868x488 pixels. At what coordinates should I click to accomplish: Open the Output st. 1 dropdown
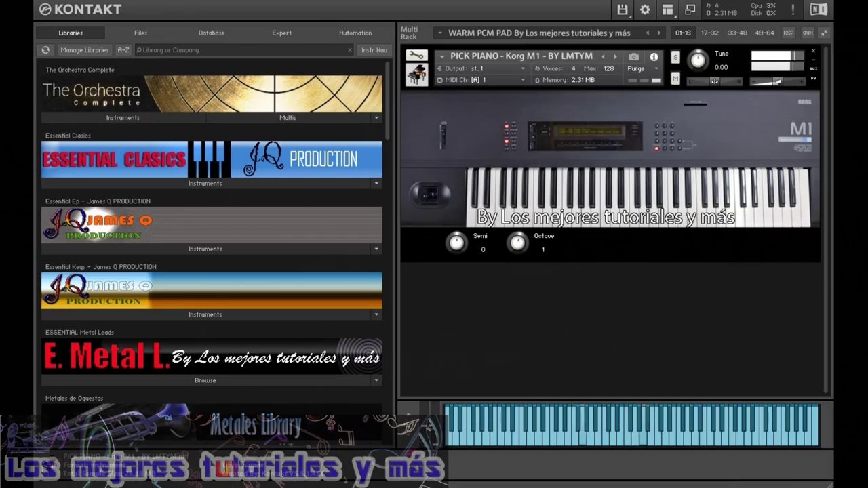click(x=481, y=68)
